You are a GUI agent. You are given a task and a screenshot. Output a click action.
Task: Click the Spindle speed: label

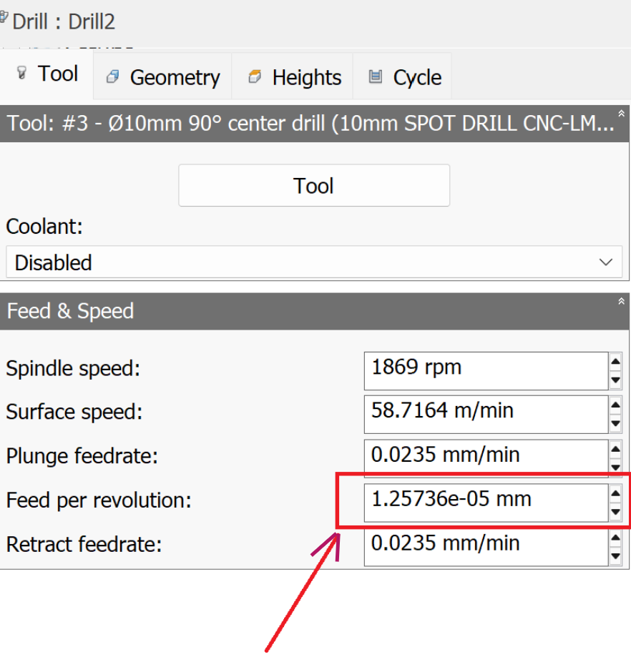(x=73, y=369)
